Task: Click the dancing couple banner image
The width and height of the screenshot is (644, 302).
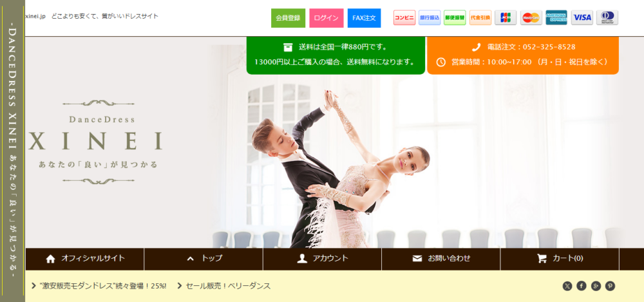Action: [341, 169]
